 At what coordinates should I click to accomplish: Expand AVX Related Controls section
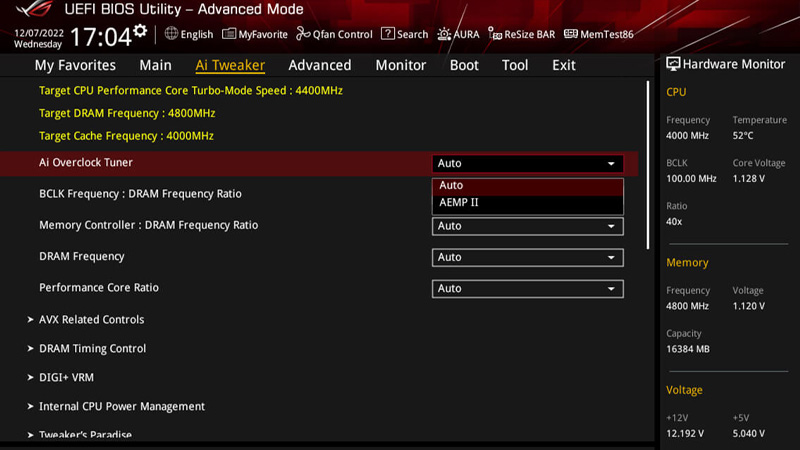91,320
